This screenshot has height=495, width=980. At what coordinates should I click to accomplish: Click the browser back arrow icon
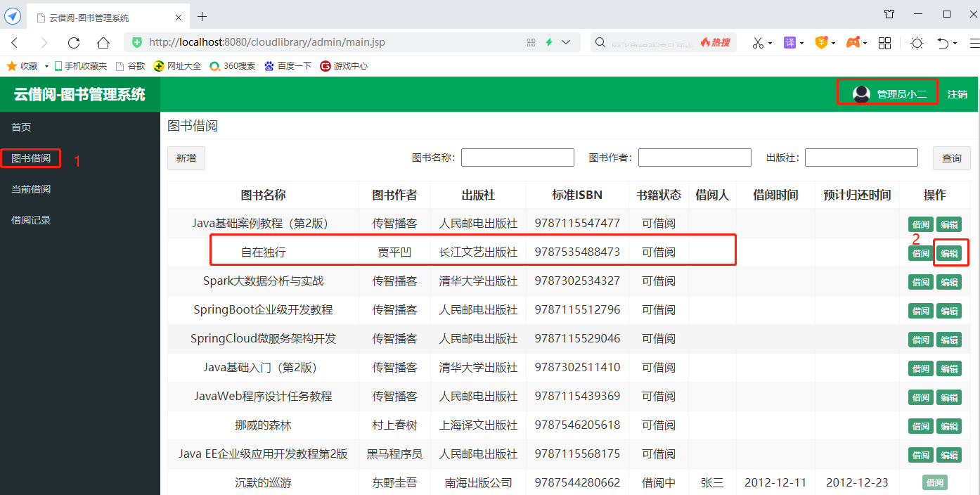click(x=14, y=43)
